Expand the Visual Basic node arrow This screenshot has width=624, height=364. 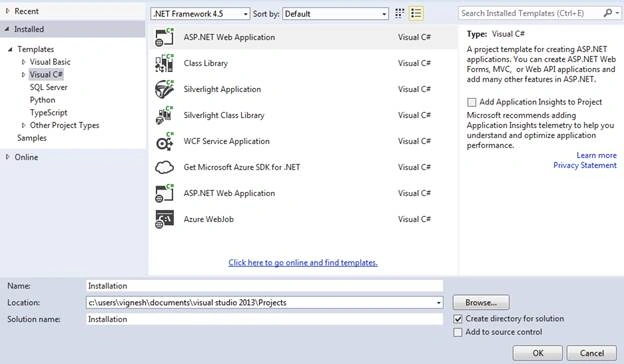[x=23, y=62]
